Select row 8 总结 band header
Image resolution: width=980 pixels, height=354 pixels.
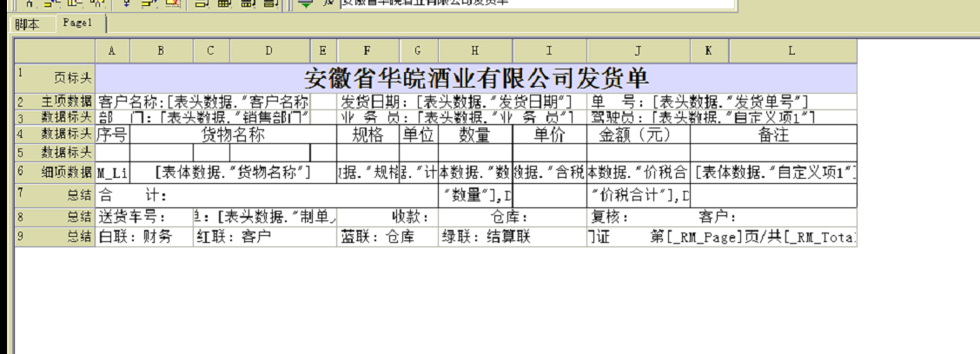pyautogui.click(x=55, y=217)
